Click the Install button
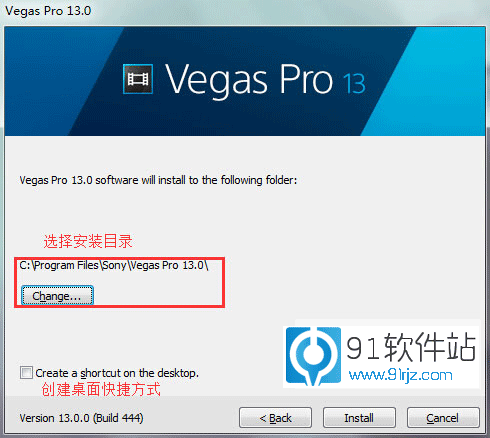 coord(359,417)
